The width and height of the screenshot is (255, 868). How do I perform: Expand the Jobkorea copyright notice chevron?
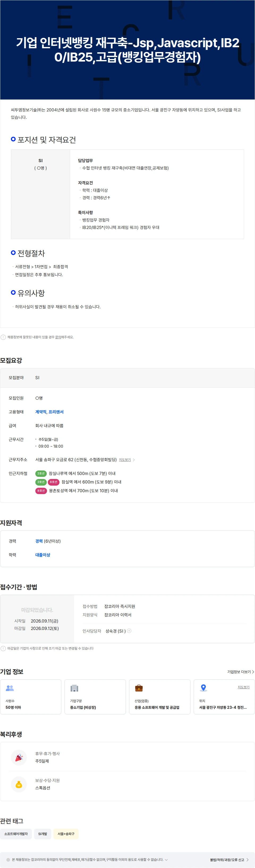(166, 860)
